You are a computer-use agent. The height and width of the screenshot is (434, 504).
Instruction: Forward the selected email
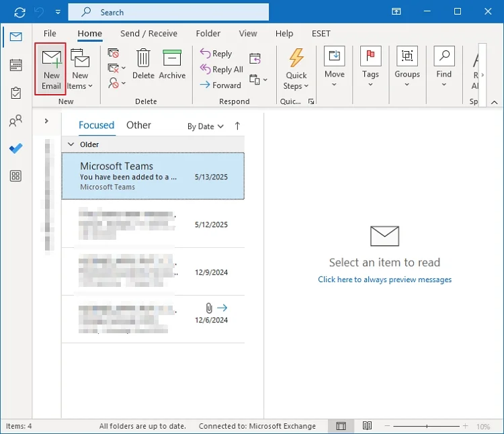pyautogui.click(x=220, y=85)
